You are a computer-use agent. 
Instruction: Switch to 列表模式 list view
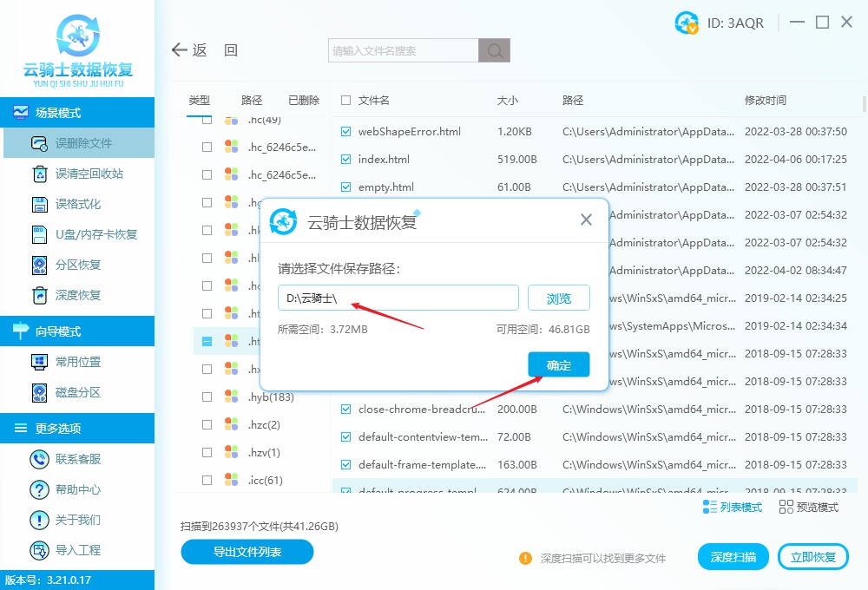(732, 507)
